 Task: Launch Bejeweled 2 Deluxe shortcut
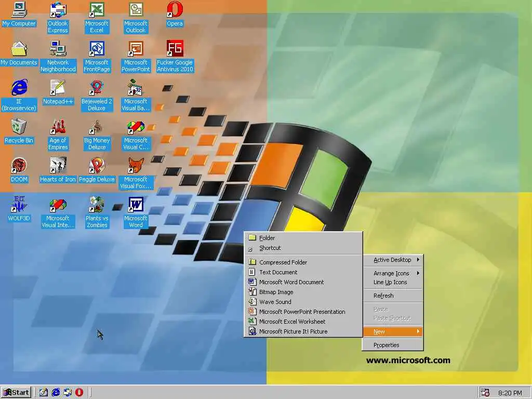97,96
